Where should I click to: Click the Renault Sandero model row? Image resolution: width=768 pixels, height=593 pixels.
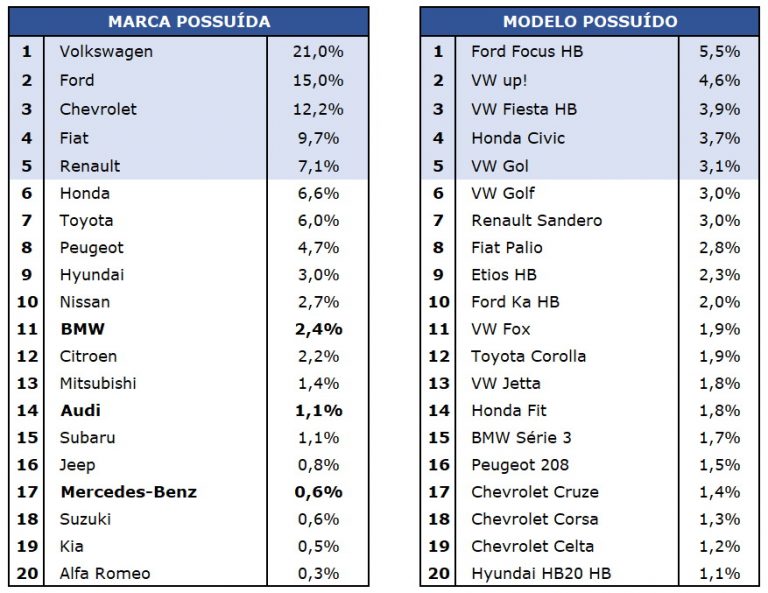536,220
